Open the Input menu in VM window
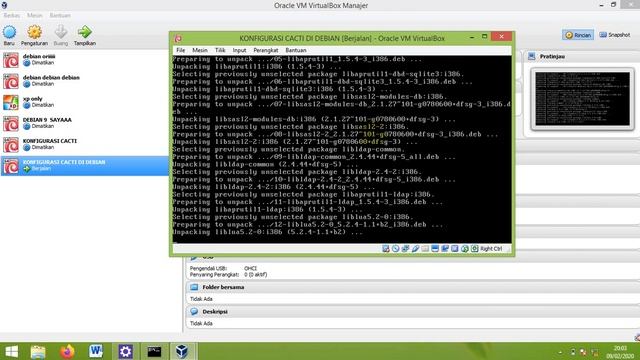The width and height of the screenshot is (640, 360). coord(239,50)
